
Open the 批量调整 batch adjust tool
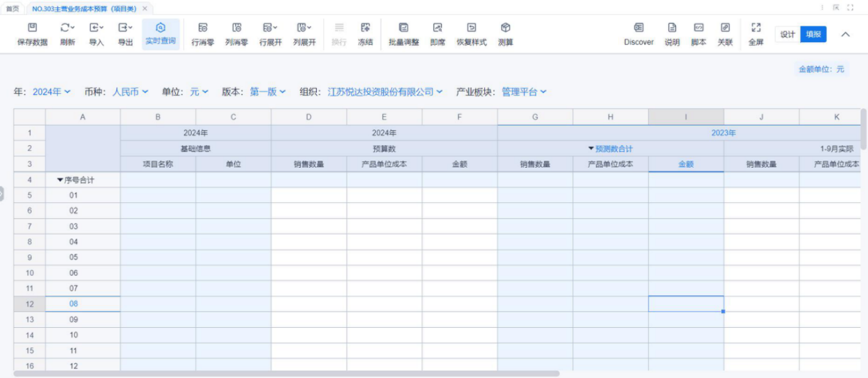403,28
